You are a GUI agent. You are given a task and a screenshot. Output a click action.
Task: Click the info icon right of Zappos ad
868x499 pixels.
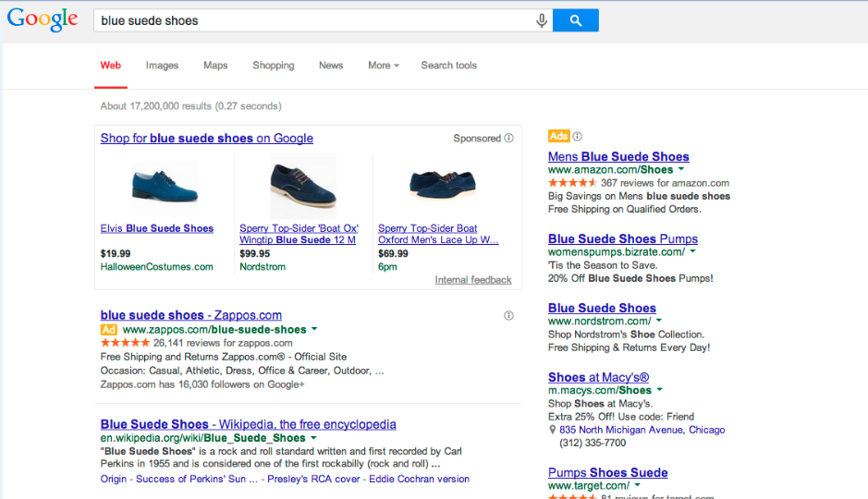click(508, 315)
